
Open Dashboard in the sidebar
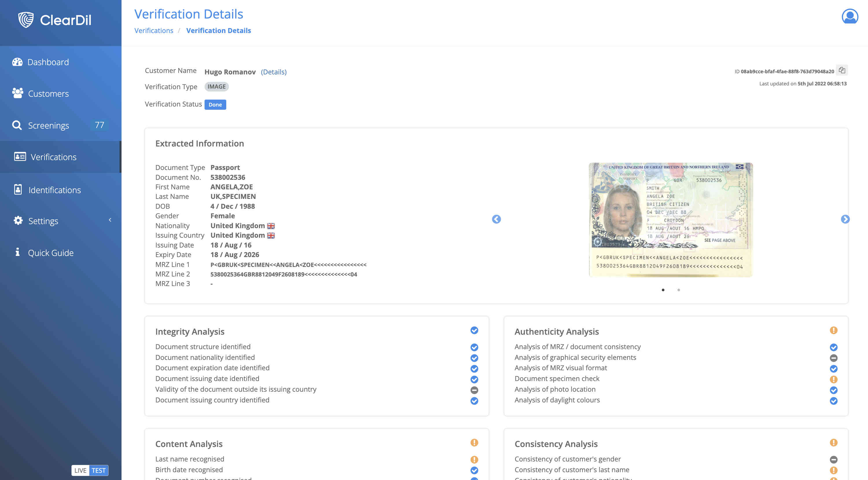[61, 62]
